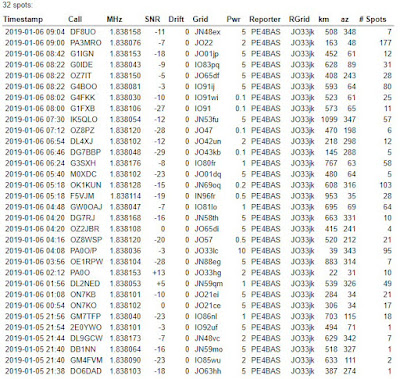Image resolution: width=400 pixels, height=379 pixels.
Task: Click grid locator JN53fu
Action: tap(207, 119)
